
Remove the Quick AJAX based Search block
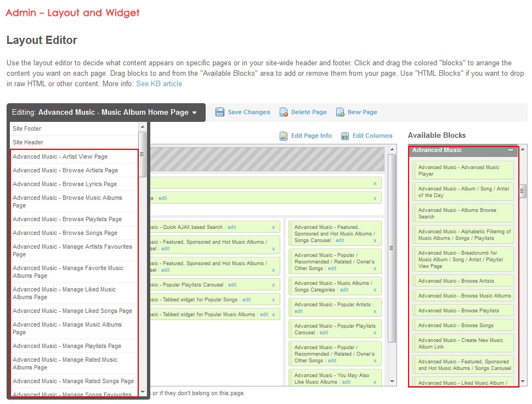tap(273, 227)
